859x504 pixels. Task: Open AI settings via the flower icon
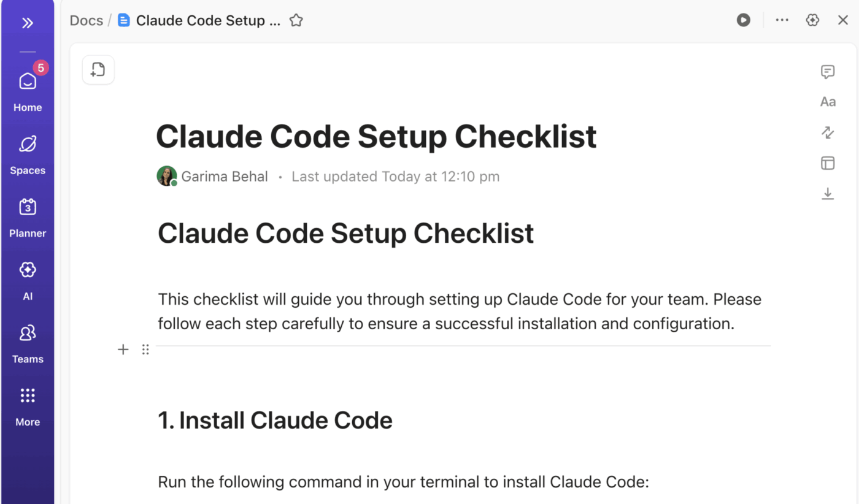pos(812,20)
